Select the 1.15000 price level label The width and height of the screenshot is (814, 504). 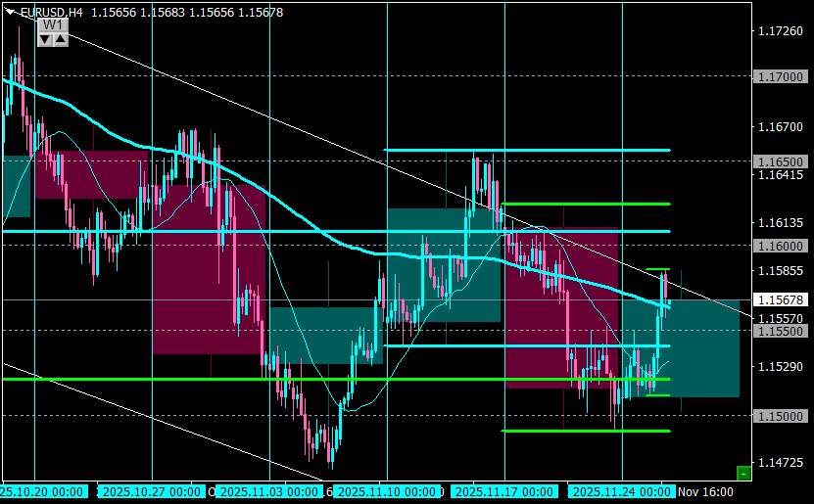pos(781,416)
